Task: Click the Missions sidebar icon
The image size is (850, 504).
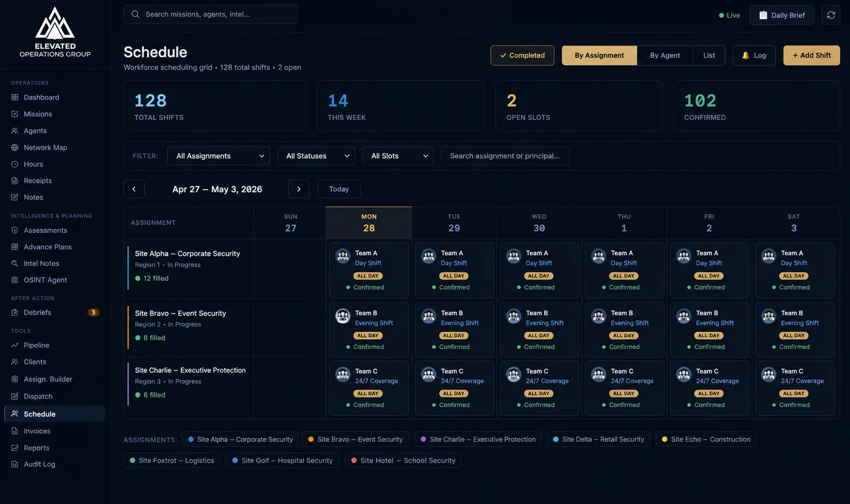Action: pyautogui.click(x=15, y=114)
